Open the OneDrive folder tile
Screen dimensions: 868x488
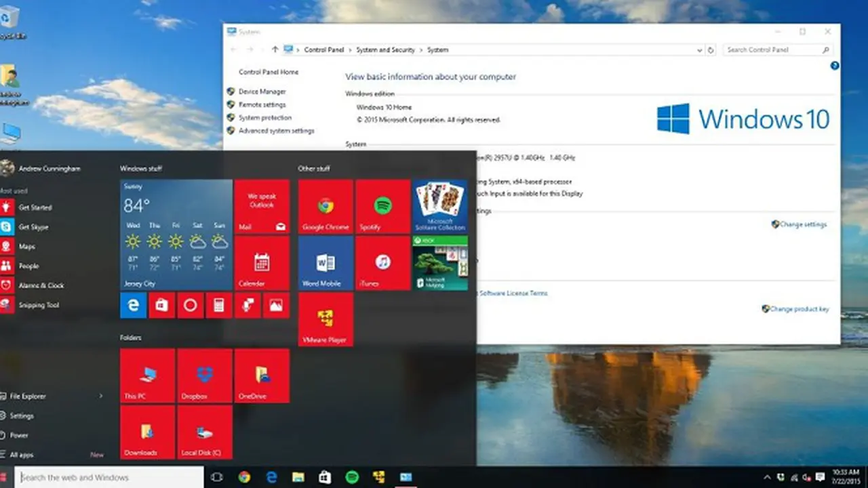coord(262,375)
